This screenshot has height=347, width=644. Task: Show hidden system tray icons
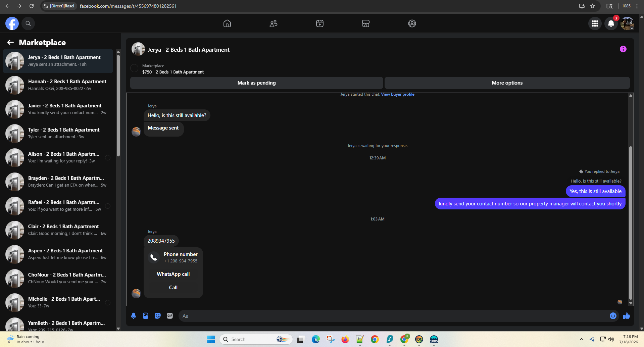[582, 339]
